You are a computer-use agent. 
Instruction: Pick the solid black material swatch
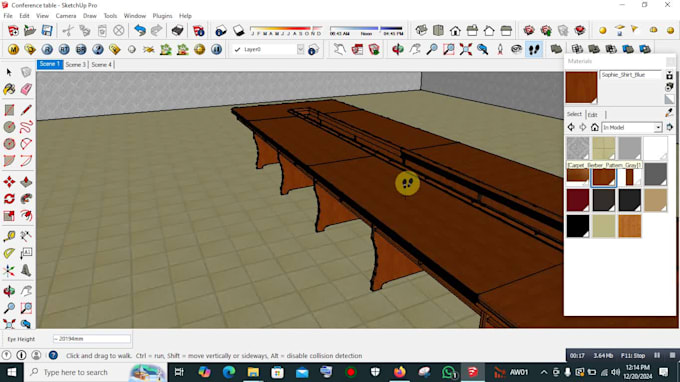pyautogui.click(x=578, y=226)
